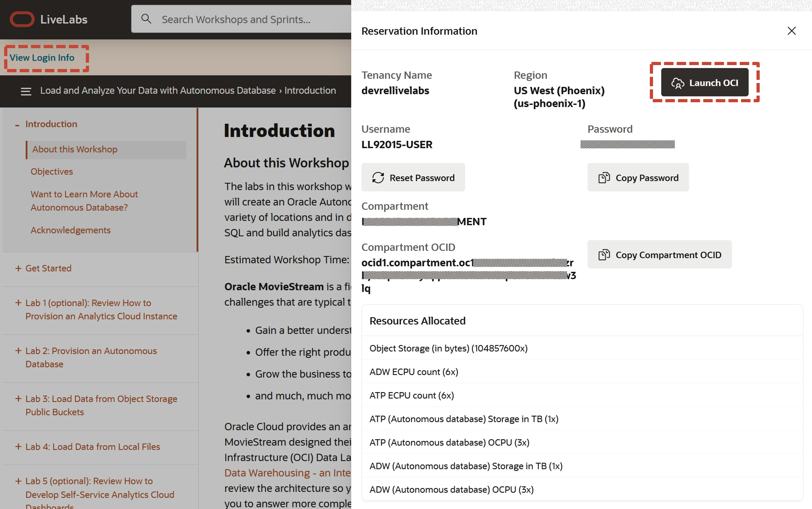Collapse the Introduction section

pos(17,124)
